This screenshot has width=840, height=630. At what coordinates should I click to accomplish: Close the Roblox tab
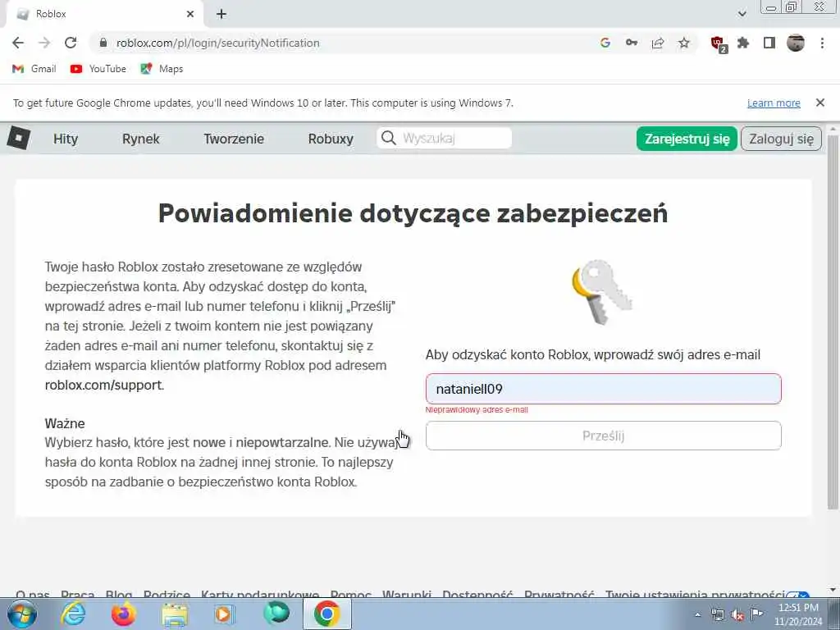click(x=190, y=14)
